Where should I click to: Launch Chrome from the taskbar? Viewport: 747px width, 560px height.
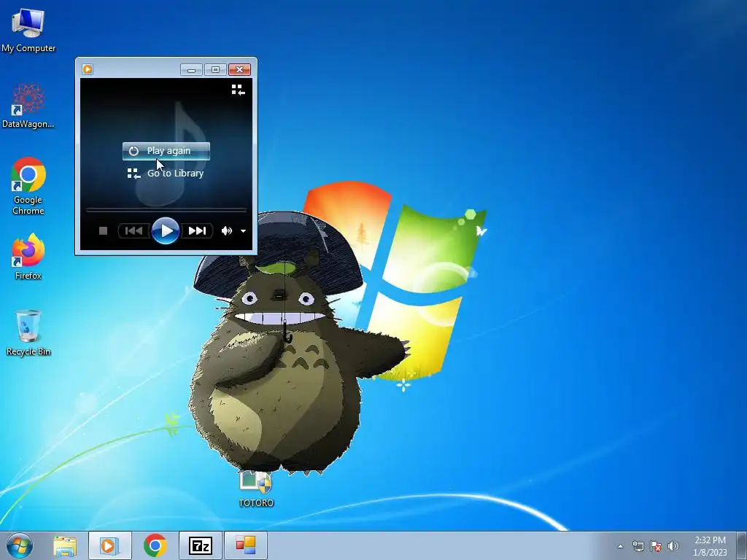(155, 545)
